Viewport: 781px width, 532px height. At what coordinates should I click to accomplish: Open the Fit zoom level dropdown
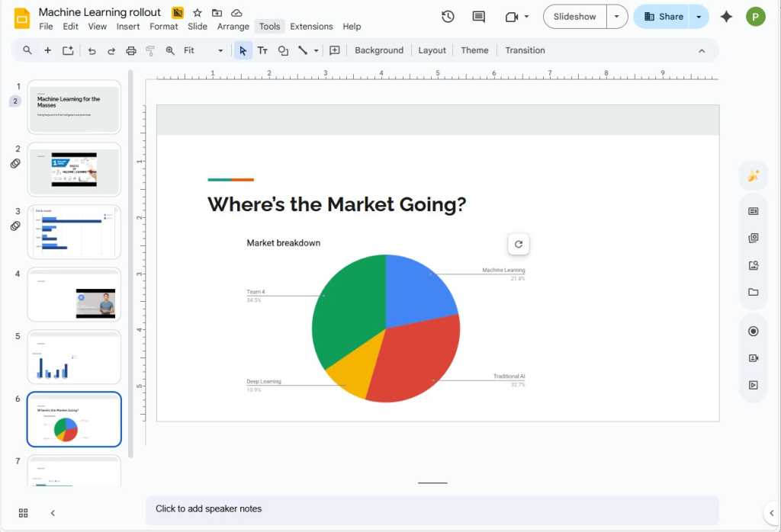point(220,50)
